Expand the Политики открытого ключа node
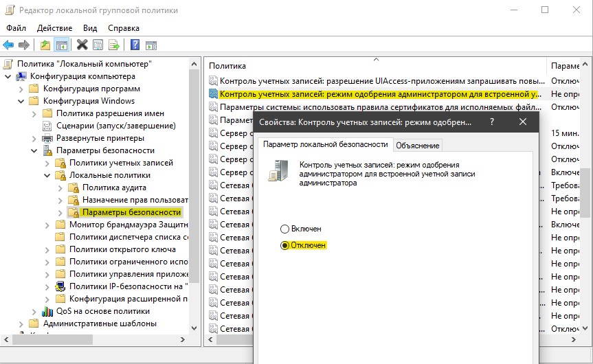Screen dimensions: 593x364 (x=47, y=250)
